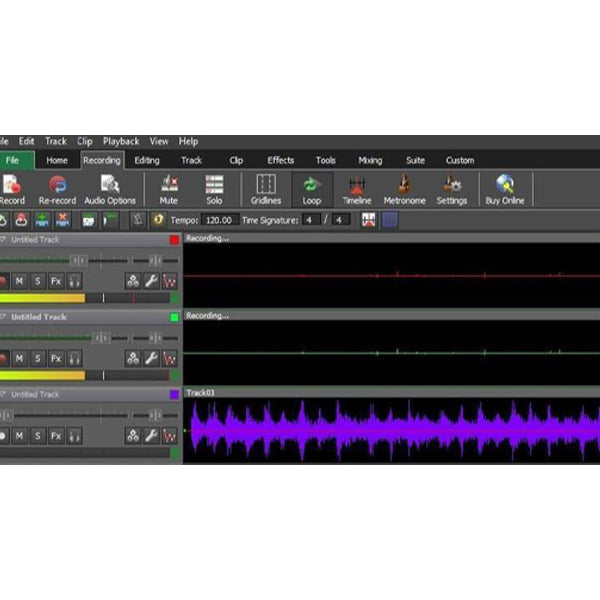Open the Help menu
This screenshot has height=600, width=600.
188,142
